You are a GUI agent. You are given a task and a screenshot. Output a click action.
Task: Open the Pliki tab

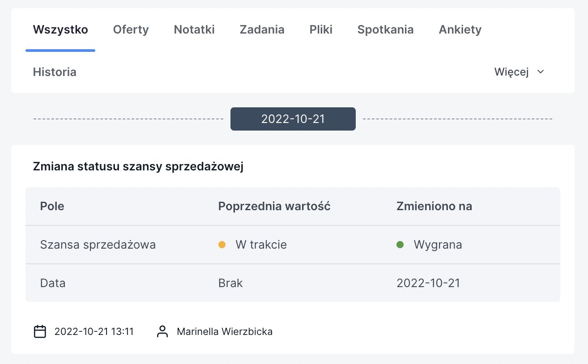(x=321, y=30)
